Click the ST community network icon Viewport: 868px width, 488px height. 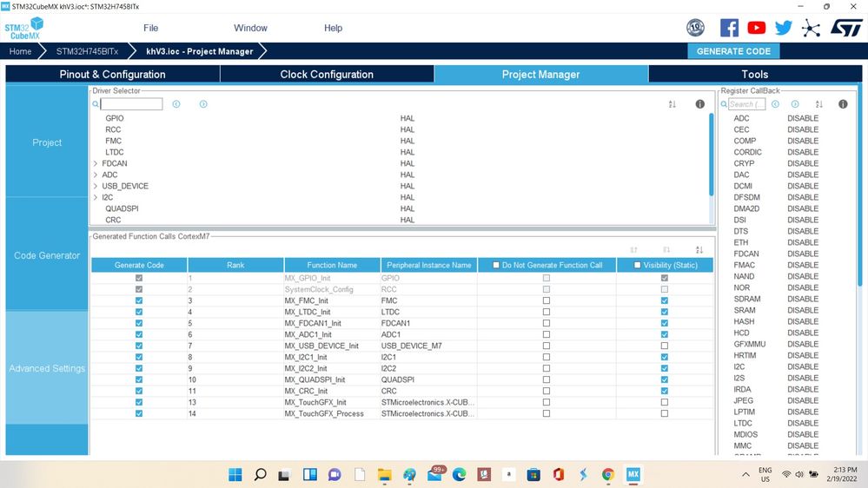coord(811,28)
